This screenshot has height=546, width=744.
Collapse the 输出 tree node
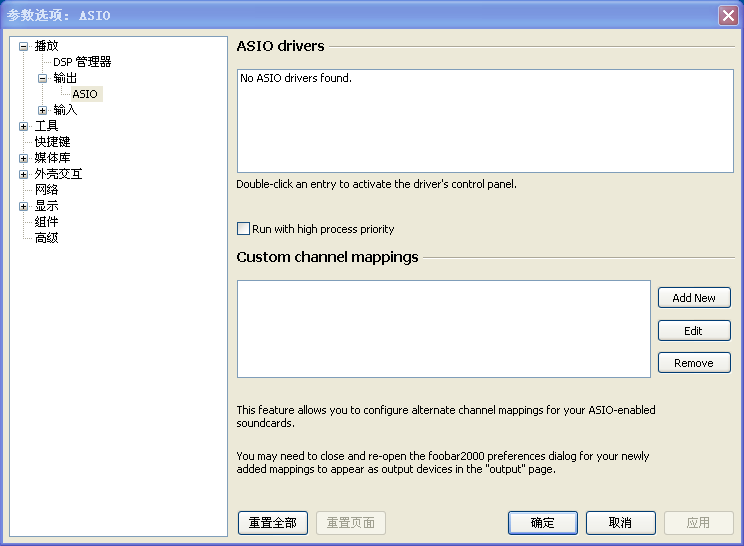(x=43, y=78)
